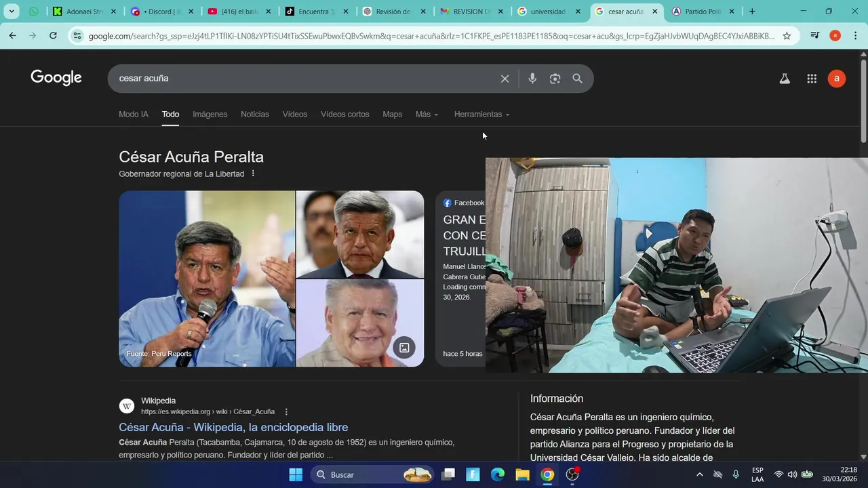Open the tab search dropdown arrow
The image size is (868, 488).
(x=12, y=12)
